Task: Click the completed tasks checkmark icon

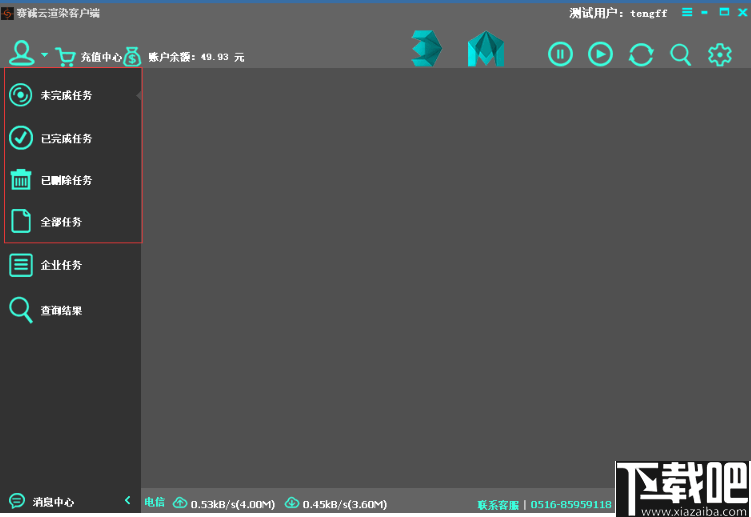Action: pos(21,138)
